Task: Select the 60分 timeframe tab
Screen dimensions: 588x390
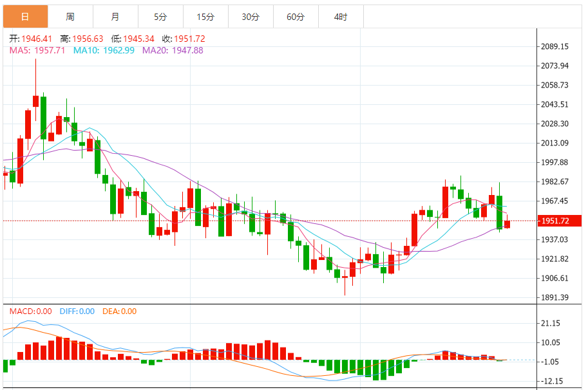Action: [x=296, y=17]
